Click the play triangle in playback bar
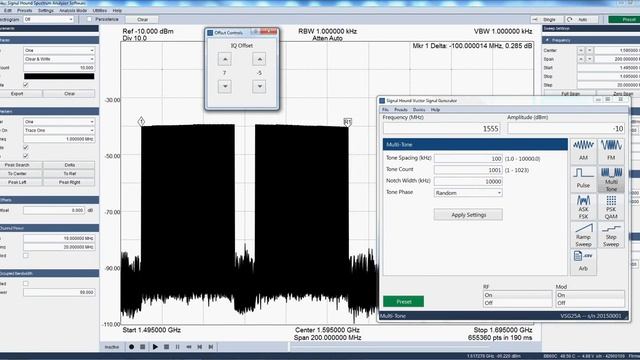This screenshot has width=640, height=360. (x=155, y=347)
